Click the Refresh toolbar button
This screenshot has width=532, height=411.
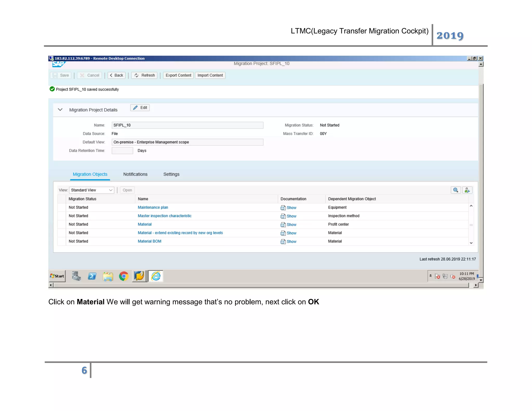(144, 75)
